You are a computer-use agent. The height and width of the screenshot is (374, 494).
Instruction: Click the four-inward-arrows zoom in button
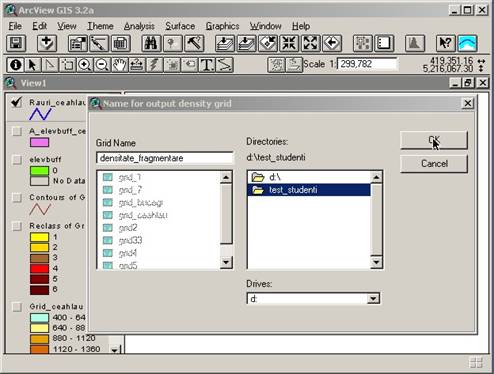point(289,43)
